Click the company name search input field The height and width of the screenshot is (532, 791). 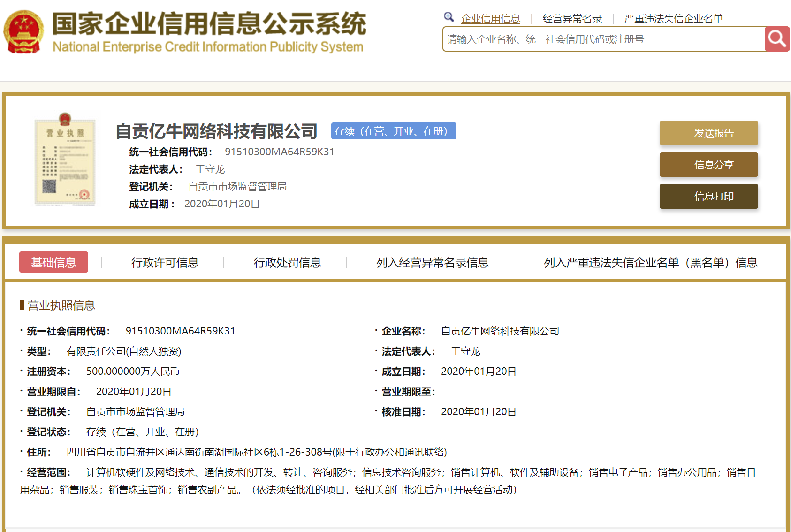tap(603, 39)
